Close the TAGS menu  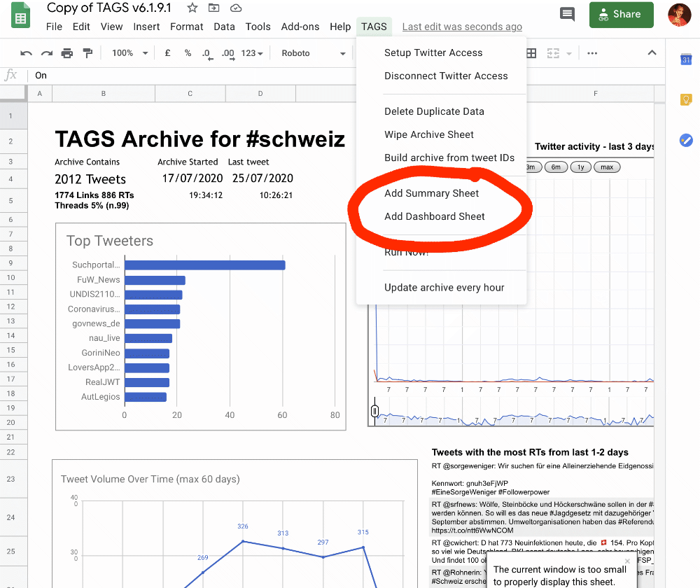374,27
